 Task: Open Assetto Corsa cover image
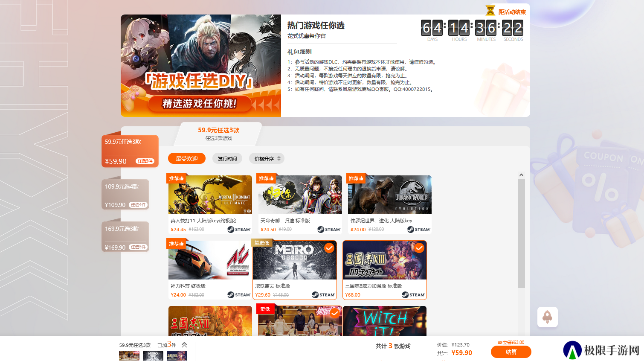pyautogui.click(x=210, y=260)
